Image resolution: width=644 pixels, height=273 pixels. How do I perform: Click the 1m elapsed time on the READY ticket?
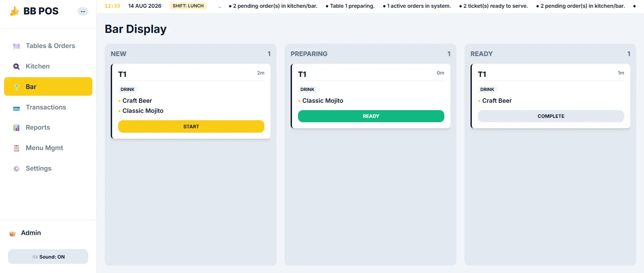621,73
